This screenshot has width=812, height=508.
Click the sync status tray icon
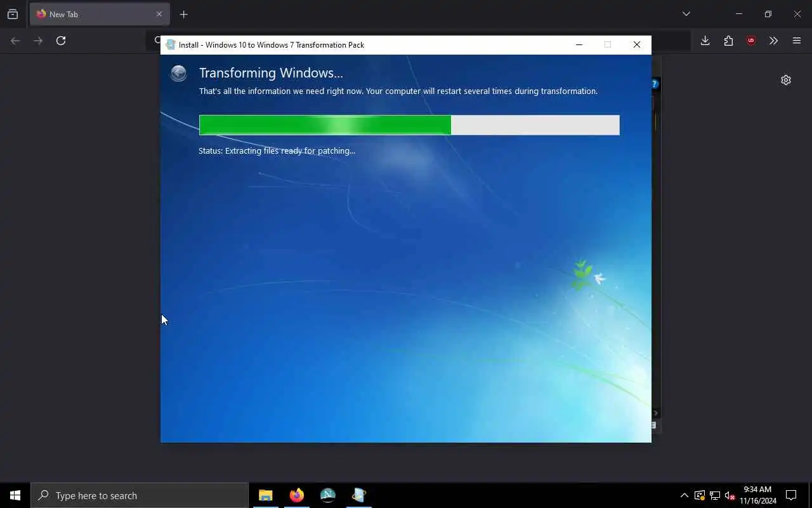pyautogui.click(x=700, y=495)
